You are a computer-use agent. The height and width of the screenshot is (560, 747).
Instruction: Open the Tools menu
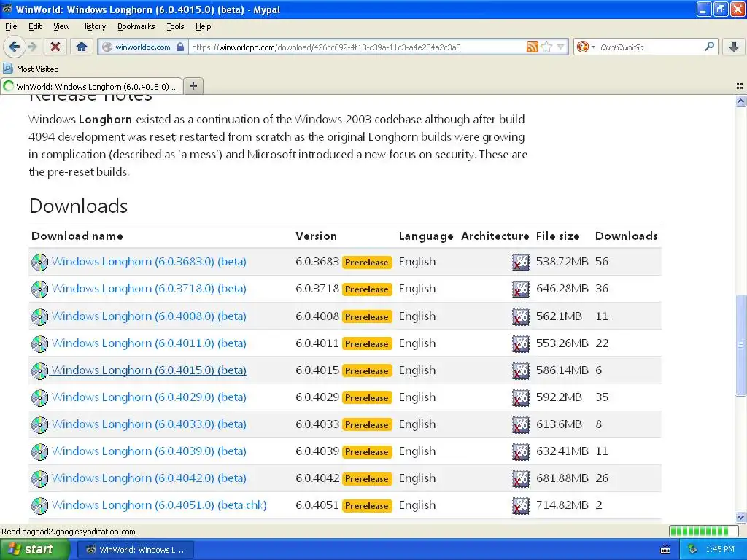point(175,27)
